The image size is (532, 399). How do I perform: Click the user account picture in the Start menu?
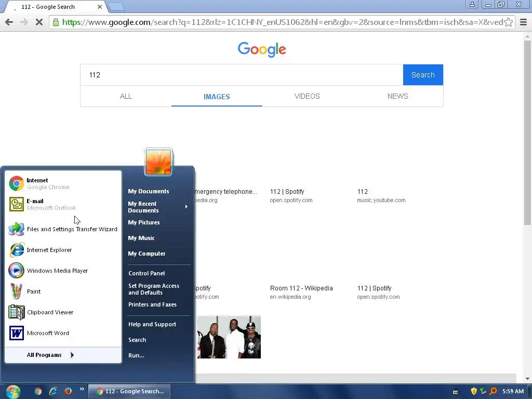[158, 162]
